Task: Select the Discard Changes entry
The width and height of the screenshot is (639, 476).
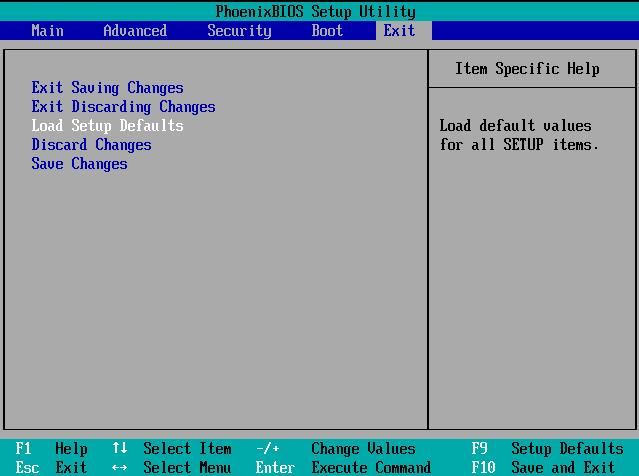Action: (x=91, y=145)
